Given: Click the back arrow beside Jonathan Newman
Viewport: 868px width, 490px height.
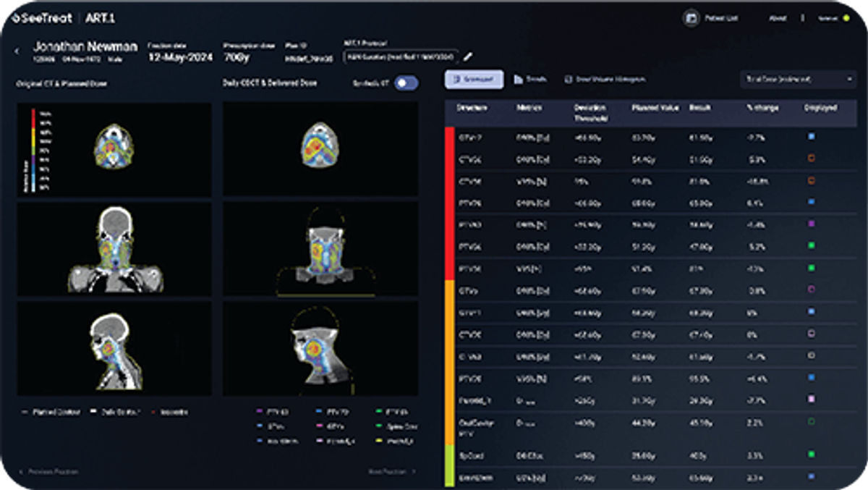Looking at the screenshot, I should tap(17, 49).
